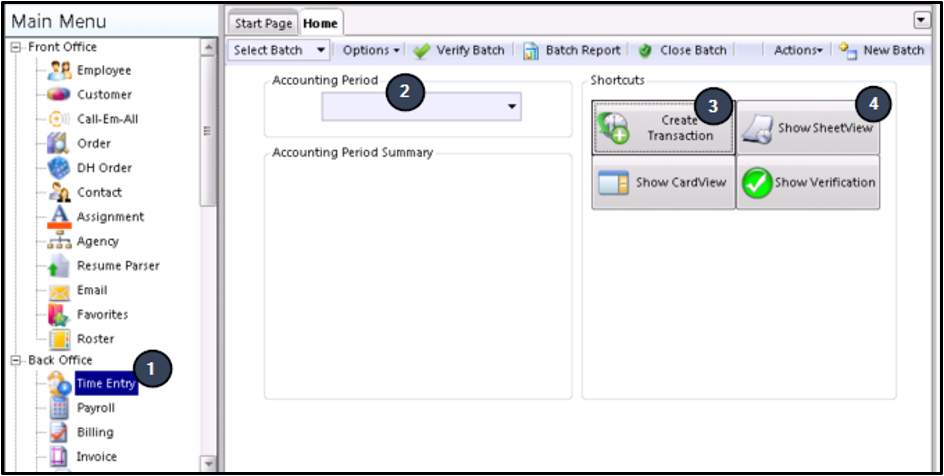Click the Contact text label
The image size is (944, 476).
tap(99, 192)
